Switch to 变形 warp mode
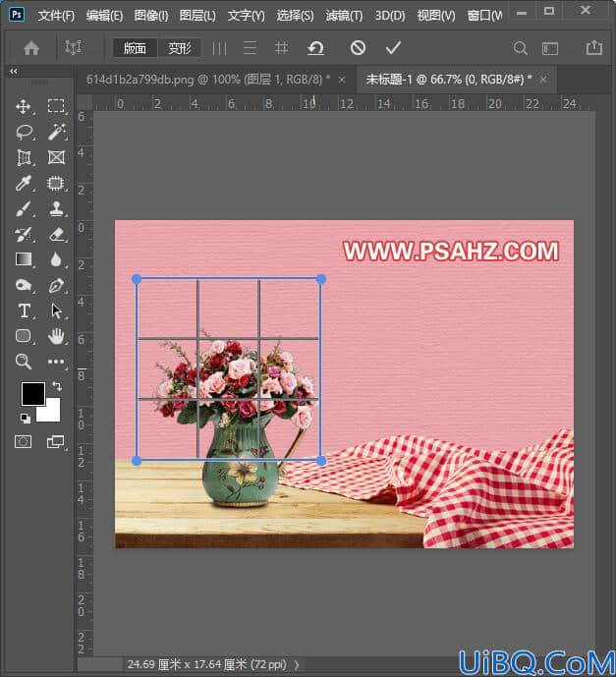Screen dimensions: 616x677 [180, 48]
